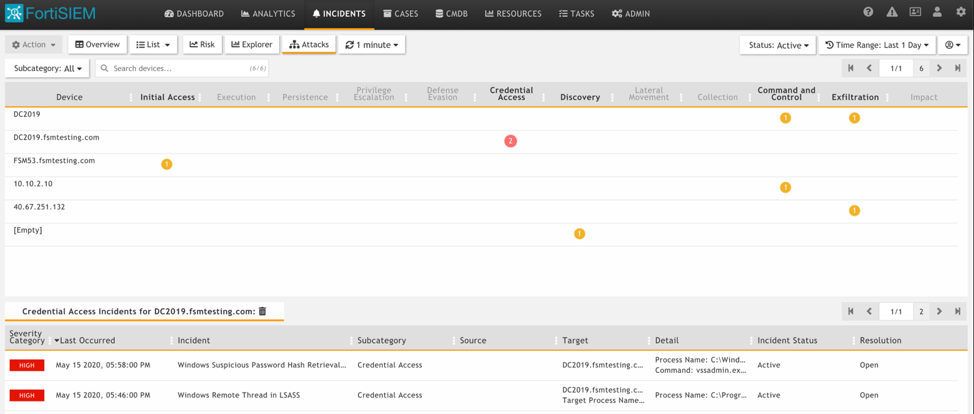This screenshot has width=974, height=414.
Task: Open Device column options handle
Action: (x=130, y=98)
